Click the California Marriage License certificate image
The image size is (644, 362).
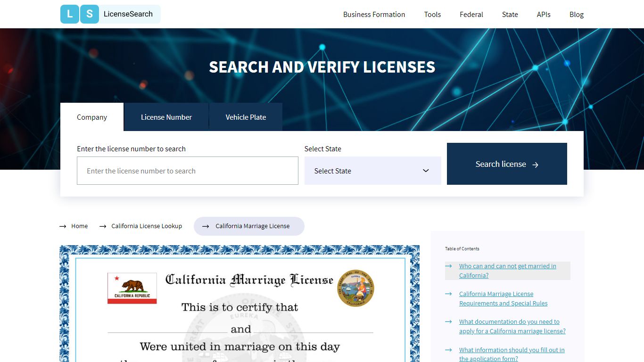[x=239, y=304]
